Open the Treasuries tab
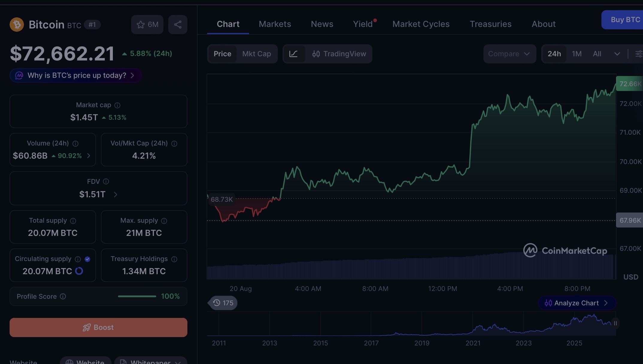643x364 pixels. (491, 24)
